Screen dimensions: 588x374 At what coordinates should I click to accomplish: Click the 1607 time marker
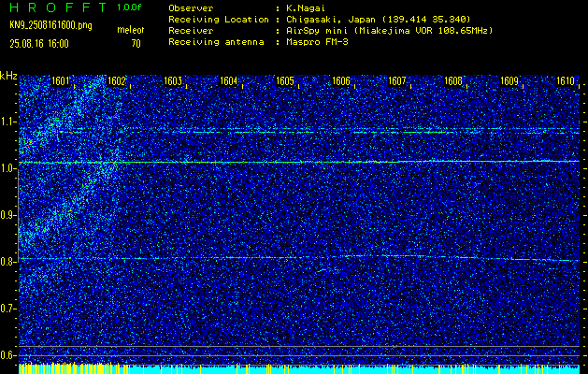point(397,81)
